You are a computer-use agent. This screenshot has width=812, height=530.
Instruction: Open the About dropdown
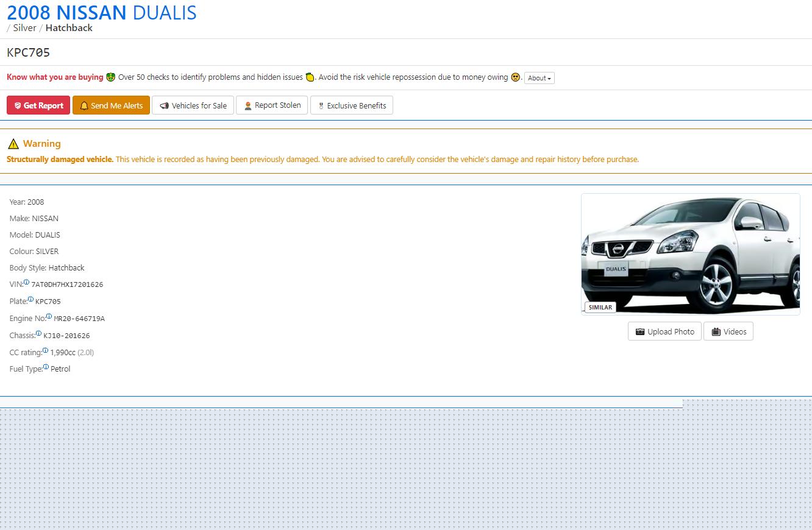point(540,78)
